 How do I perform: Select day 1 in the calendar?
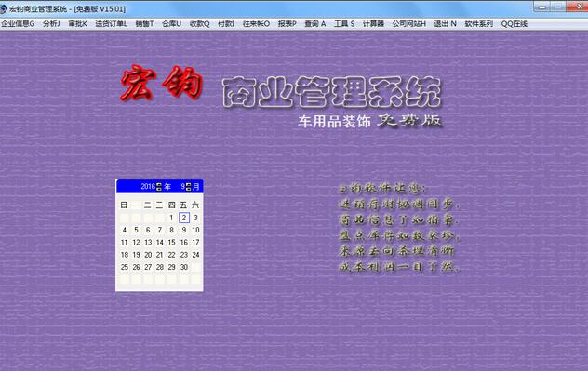coord(171,218)
